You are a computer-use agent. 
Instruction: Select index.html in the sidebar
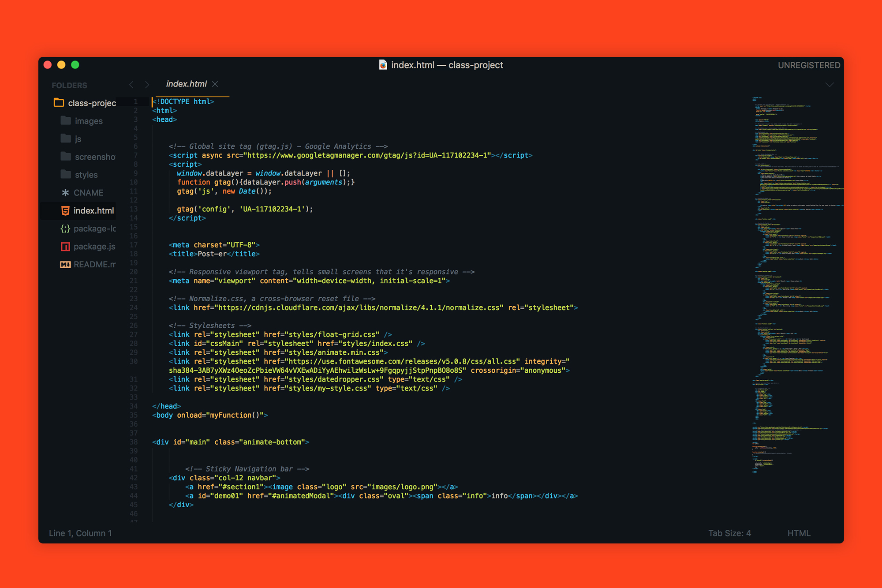coord(93,210)
